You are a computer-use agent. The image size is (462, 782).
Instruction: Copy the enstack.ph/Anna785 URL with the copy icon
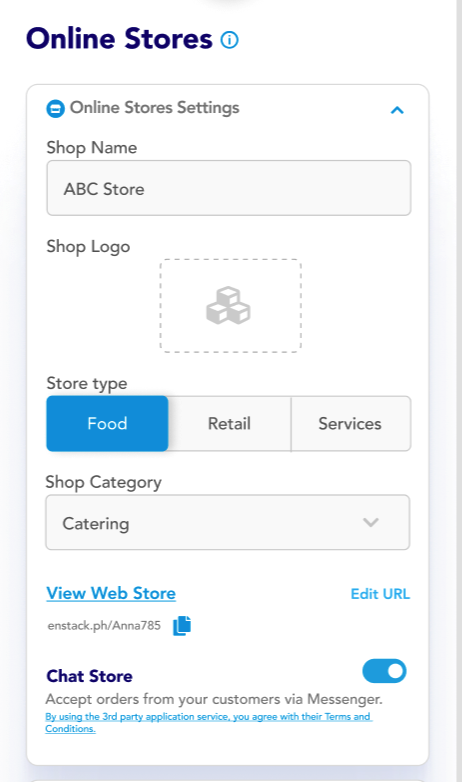pyautogui.click(x=182, y=625)
